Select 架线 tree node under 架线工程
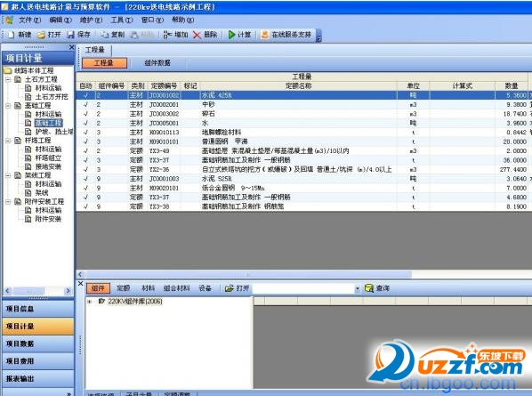 [x=42, y=193]
